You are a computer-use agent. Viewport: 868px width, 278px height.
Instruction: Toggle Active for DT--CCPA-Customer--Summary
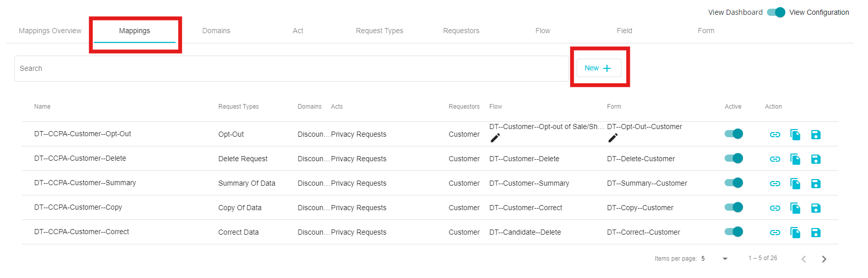point(734,183)
